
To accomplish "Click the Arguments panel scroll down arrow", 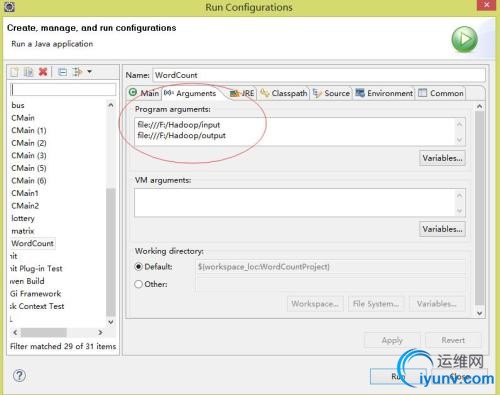I will click(x=479, y=313).
